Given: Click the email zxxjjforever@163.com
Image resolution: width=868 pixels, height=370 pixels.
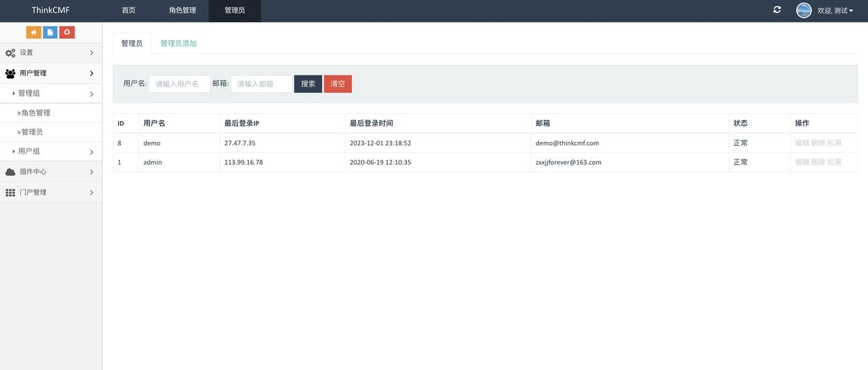Looking at the screenshot, I should [x=568, y=162].
